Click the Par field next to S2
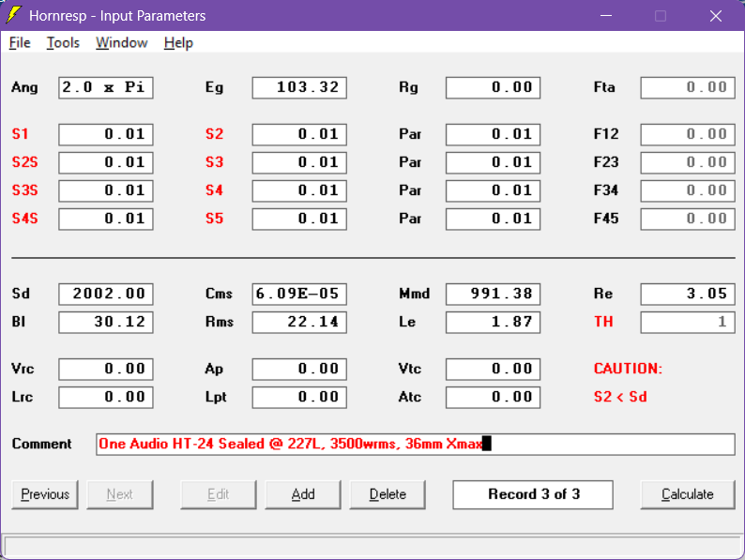 [x=493, y=134]
